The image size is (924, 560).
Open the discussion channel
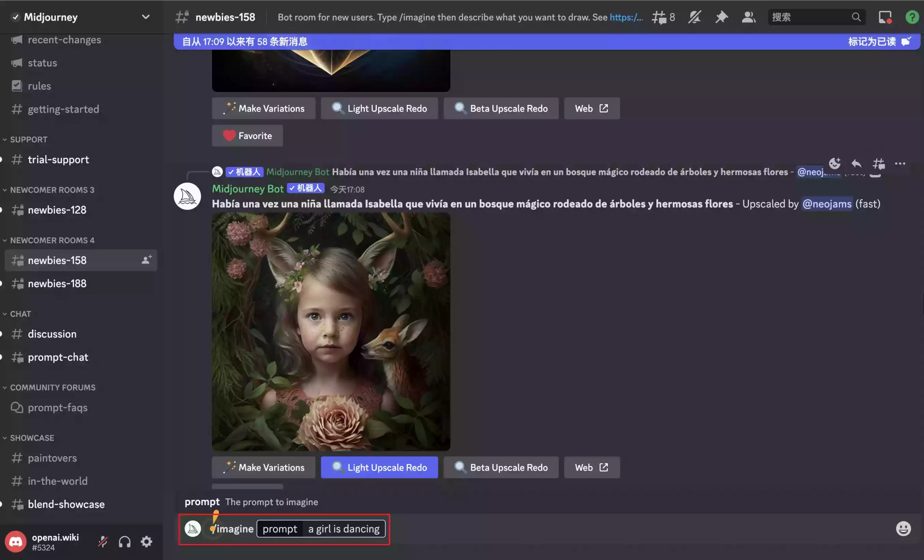(52, 333)
